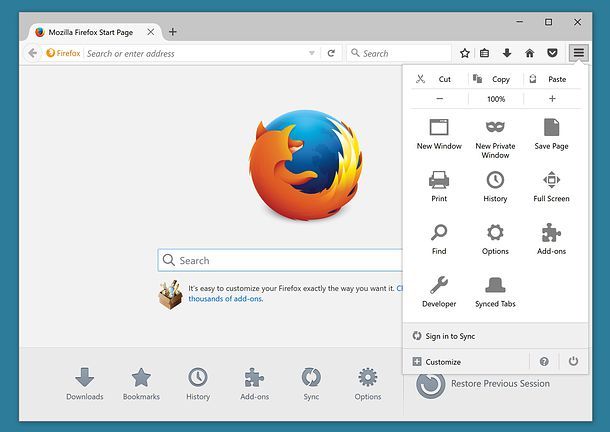Image resolution: width=610 pixels, height=432 pixels.
Task: Reset zoom by clicking 100%
Action: click(496, 99)
